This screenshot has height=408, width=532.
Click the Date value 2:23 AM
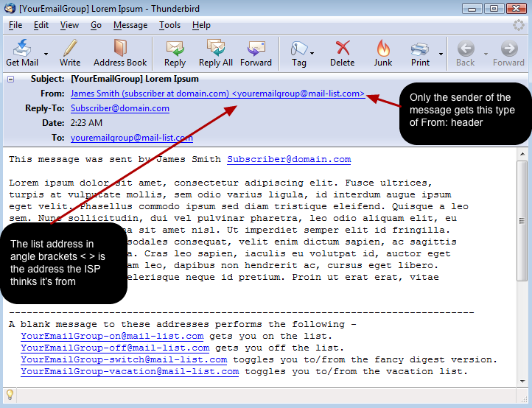86,123
